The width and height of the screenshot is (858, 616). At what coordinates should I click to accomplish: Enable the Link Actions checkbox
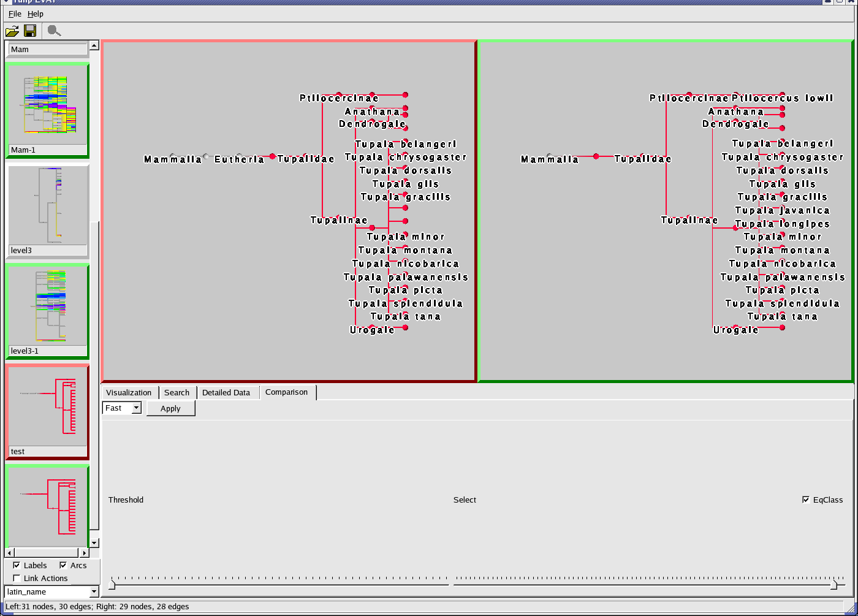[x=17, y=578]
